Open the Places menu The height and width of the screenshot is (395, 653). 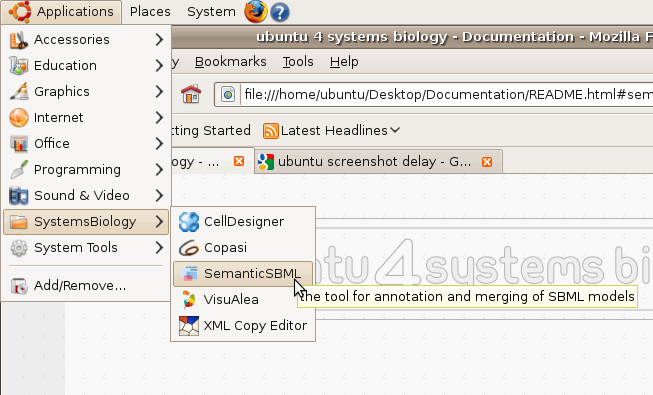(x=150, y=12)
